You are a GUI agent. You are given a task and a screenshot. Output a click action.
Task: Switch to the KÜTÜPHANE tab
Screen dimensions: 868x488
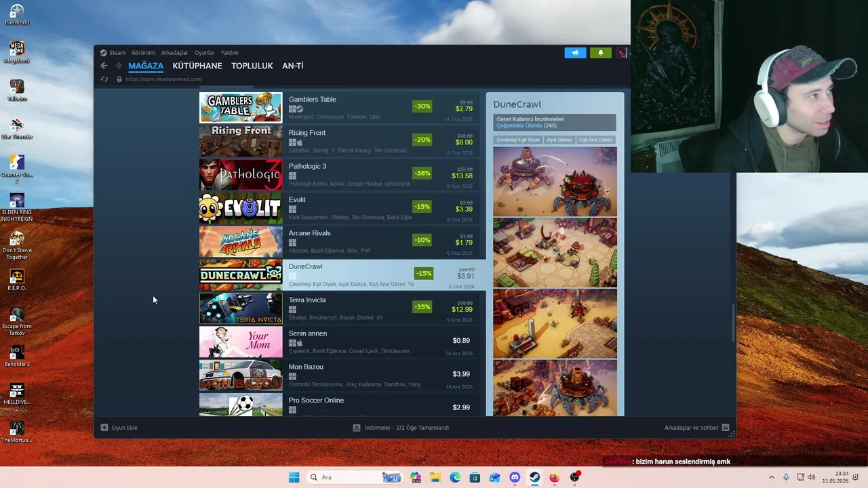(197, 66)
